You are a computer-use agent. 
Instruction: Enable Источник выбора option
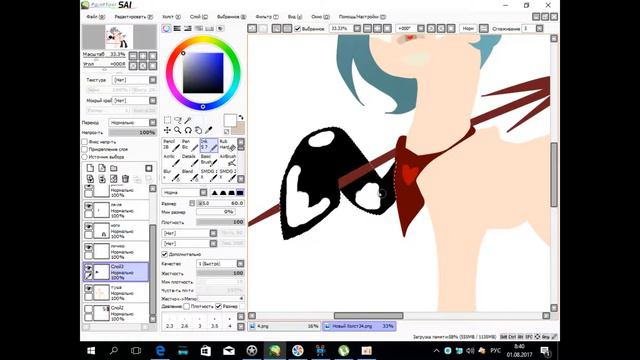[x=85, y=157]
